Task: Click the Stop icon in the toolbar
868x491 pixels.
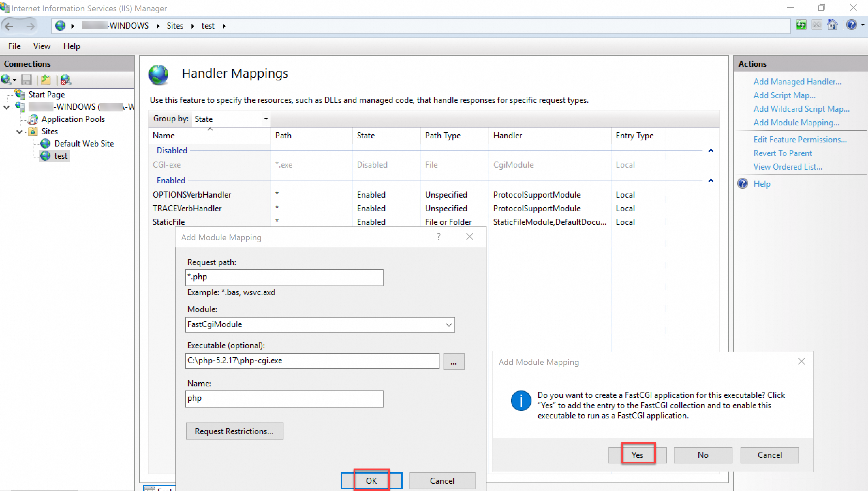Action: 817,25
